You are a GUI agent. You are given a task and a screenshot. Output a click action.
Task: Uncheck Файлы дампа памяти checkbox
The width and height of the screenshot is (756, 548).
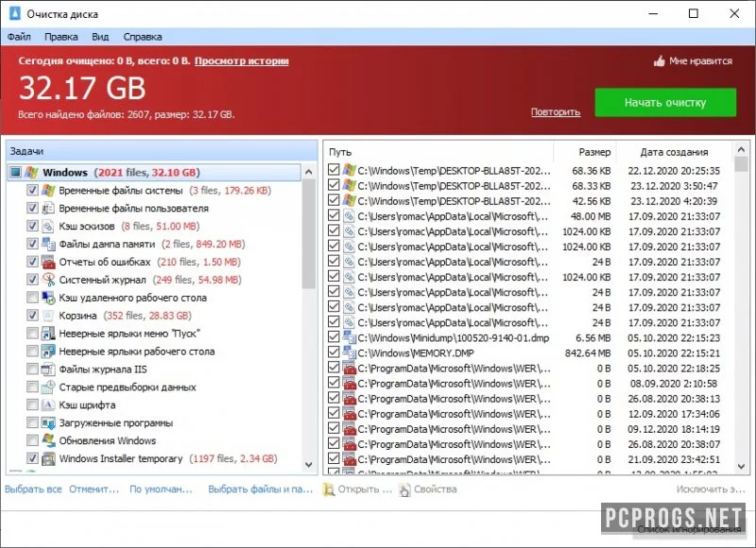pos(32,244)
